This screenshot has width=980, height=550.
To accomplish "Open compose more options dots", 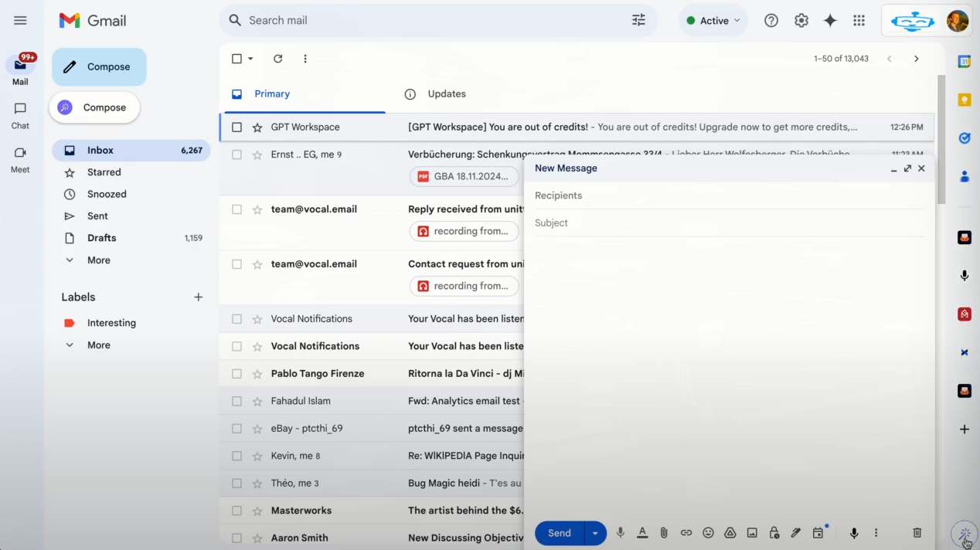I will coord(876,533).
